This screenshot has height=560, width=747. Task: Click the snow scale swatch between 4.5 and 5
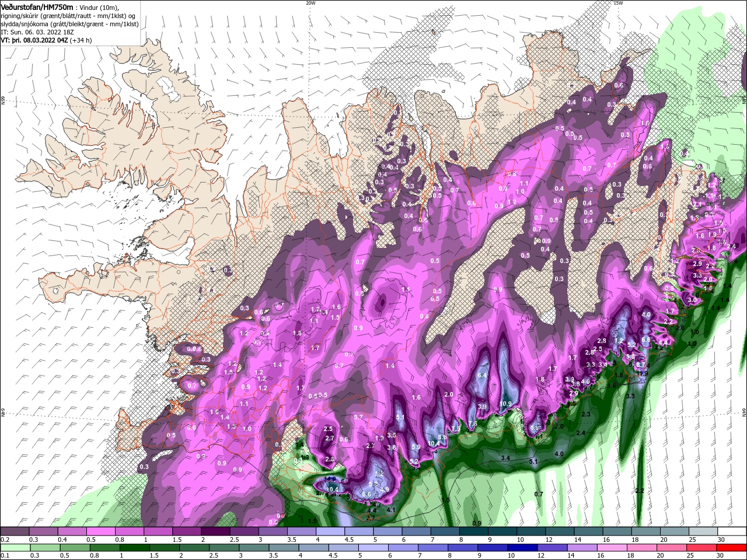click(358, 531)
